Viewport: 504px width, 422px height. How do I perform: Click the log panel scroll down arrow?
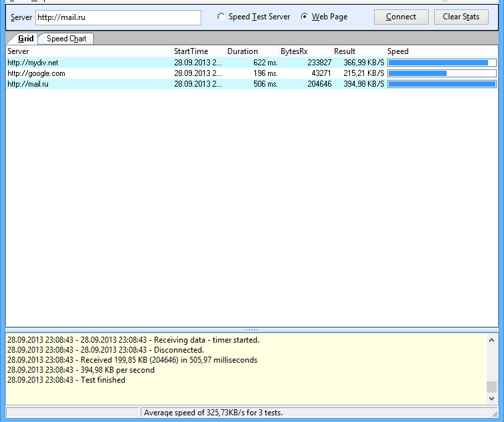click(x=491, y=398)
